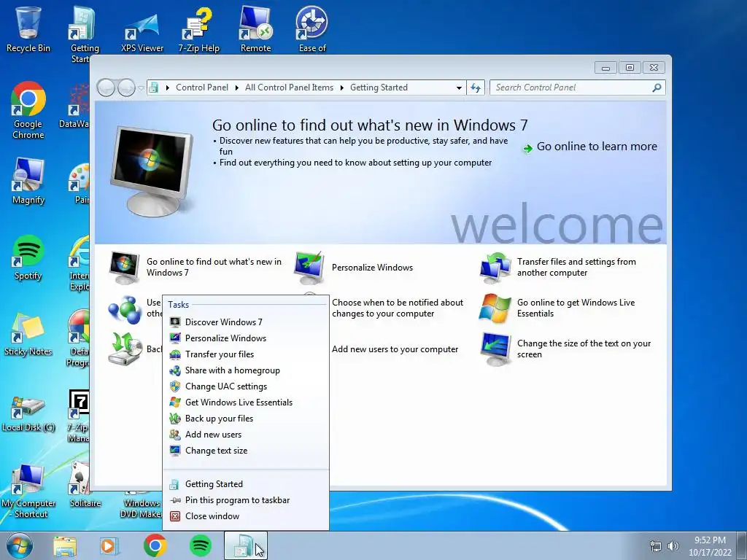Click the Show desktop button

tap(743, 545)
